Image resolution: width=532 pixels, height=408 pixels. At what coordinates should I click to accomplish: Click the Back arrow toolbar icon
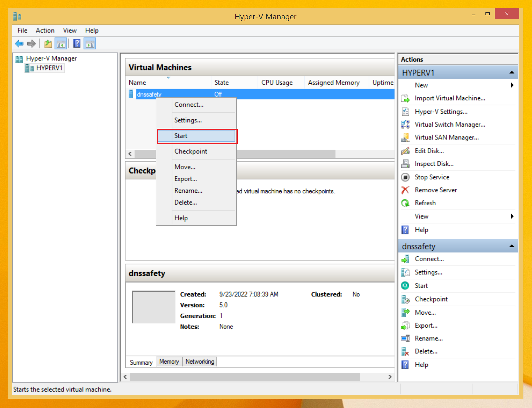coord(19,44)
